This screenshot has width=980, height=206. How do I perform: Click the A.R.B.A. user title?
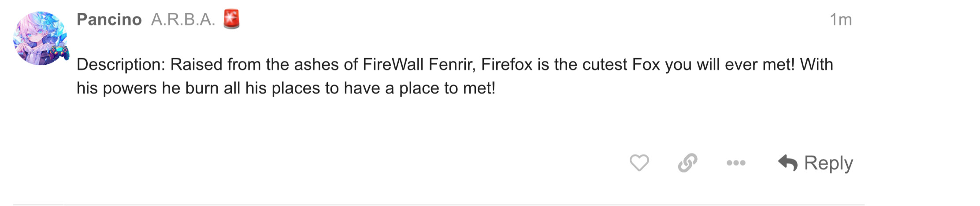tap(183, 20)
